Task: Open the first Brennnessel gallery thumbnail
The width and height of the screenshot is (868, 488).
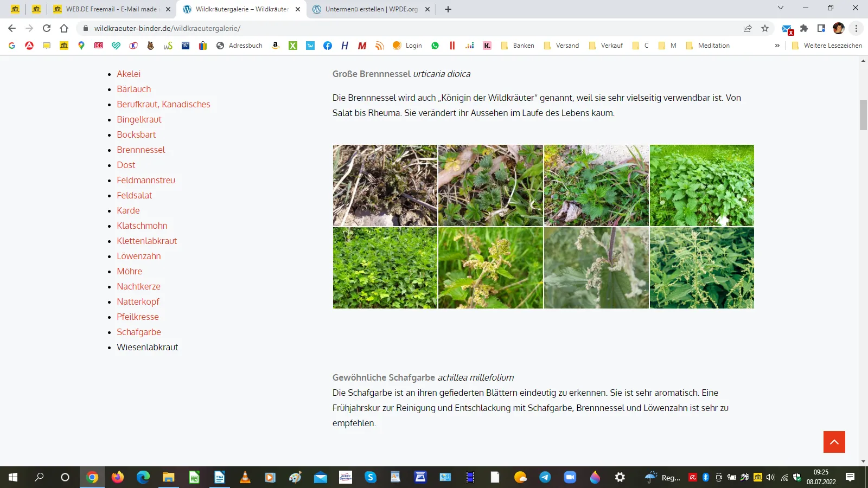Action: [x=385, y=185]
